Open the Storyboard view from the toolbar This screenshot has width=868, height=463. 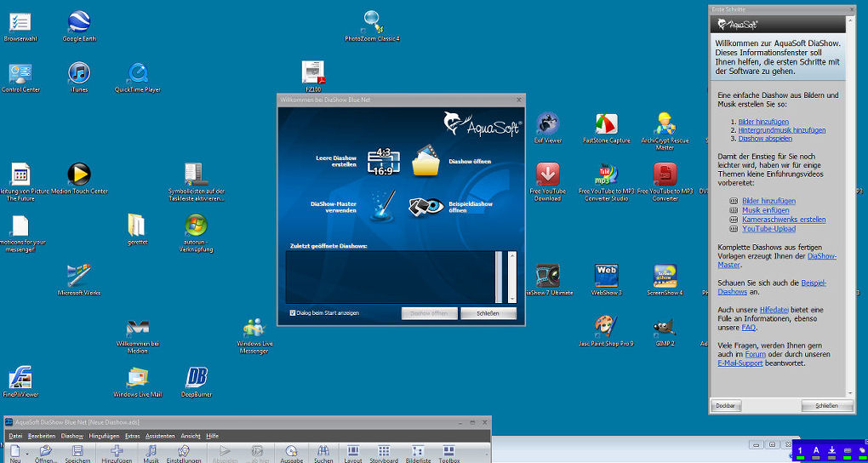(x=384, y=452)
